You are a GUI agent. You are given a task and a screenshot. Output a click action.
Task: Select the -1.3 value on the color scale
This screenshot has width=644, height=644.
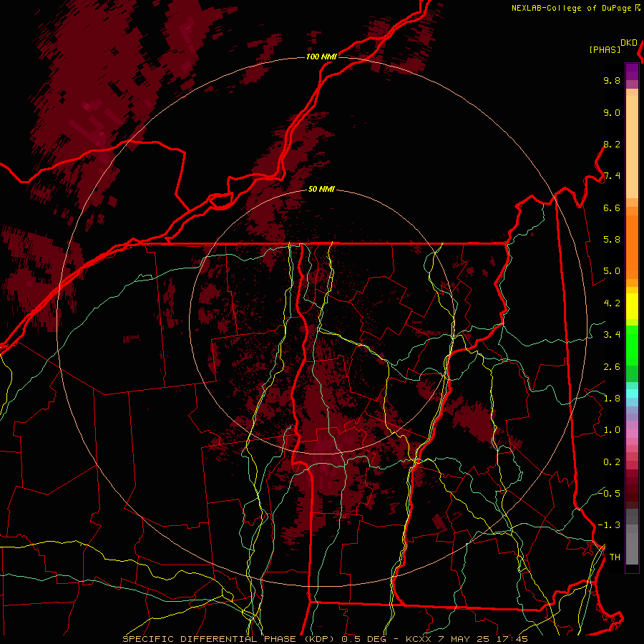609,525
